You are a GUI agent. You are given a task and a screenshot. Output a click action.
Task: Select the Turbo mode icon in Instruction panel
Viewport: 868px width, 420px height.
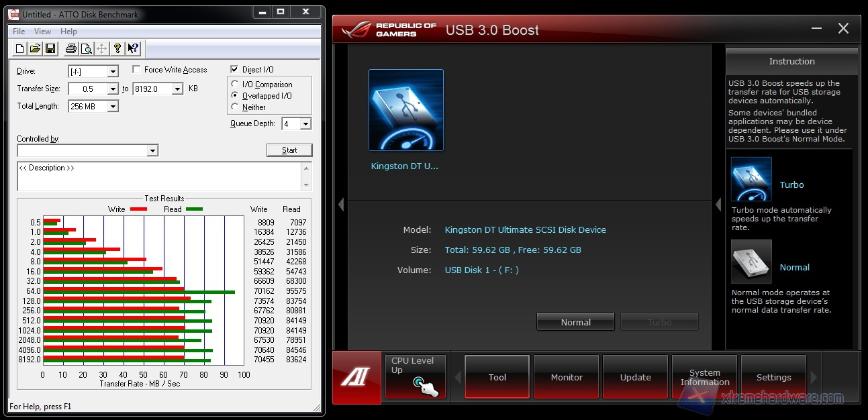coord(751,179)
